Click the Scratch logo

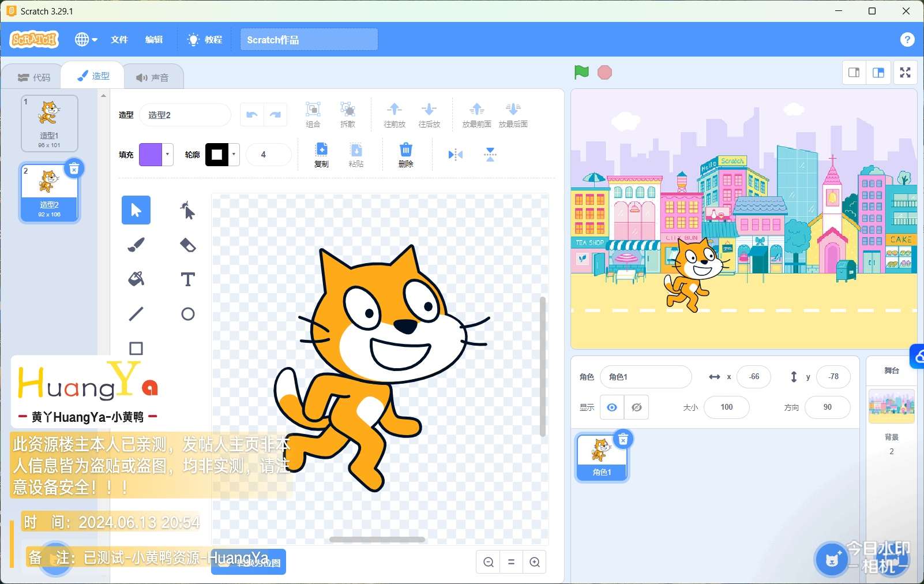[35, 39]
